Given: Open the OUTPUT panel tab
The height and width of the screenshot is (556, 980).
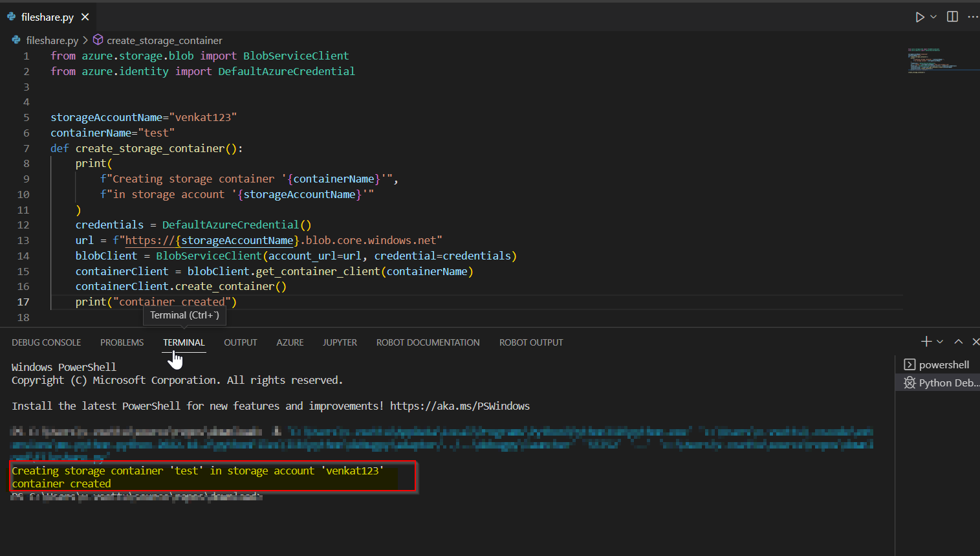Looking at the screenshot, I should point(241,342).
